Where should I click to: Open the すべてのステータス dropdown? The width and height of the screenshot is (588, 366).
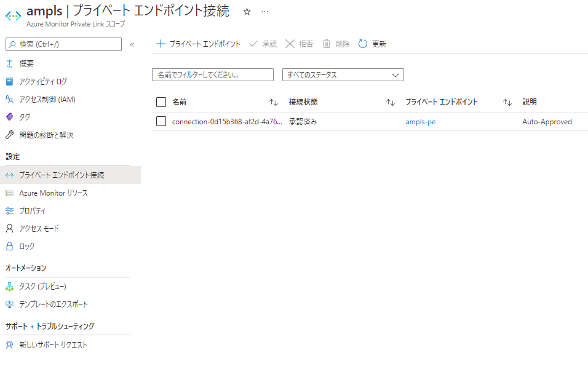point(343,74)
